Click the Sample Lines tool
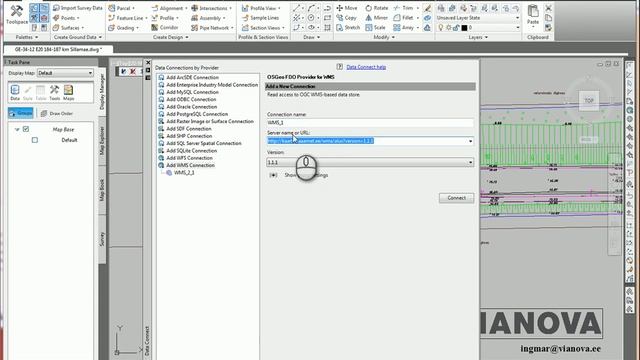Image resolution: width=640 pixels, height=360 pixels. 260,18
